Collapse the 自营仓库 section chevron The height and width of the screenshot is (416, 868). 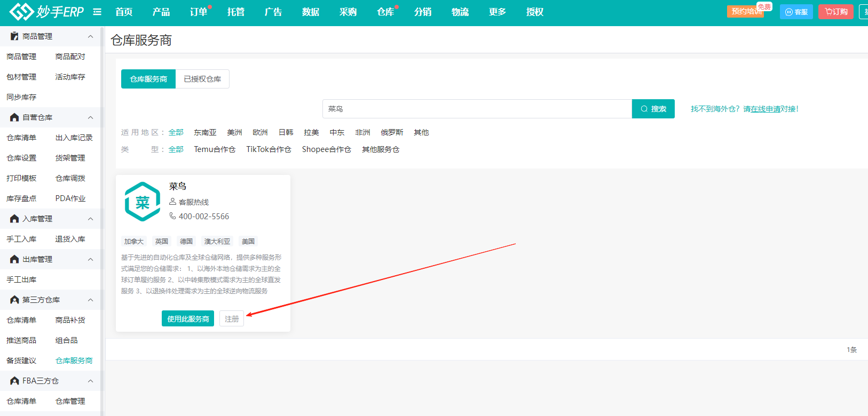tap(90, 117)
